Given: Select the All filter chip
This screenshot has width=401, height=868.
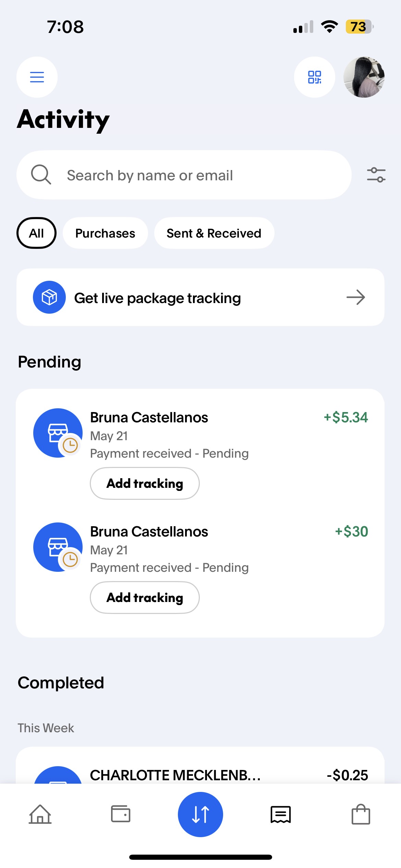Looking at the screenshot, I should click(36, 233).
